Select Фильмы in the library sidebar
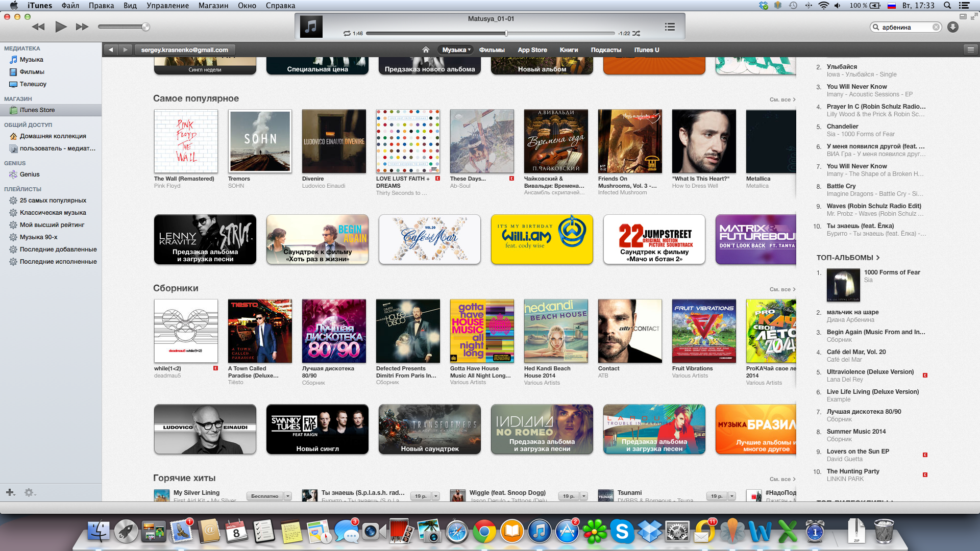This screenshot has width=980, height=551. [x=51, y=72]
